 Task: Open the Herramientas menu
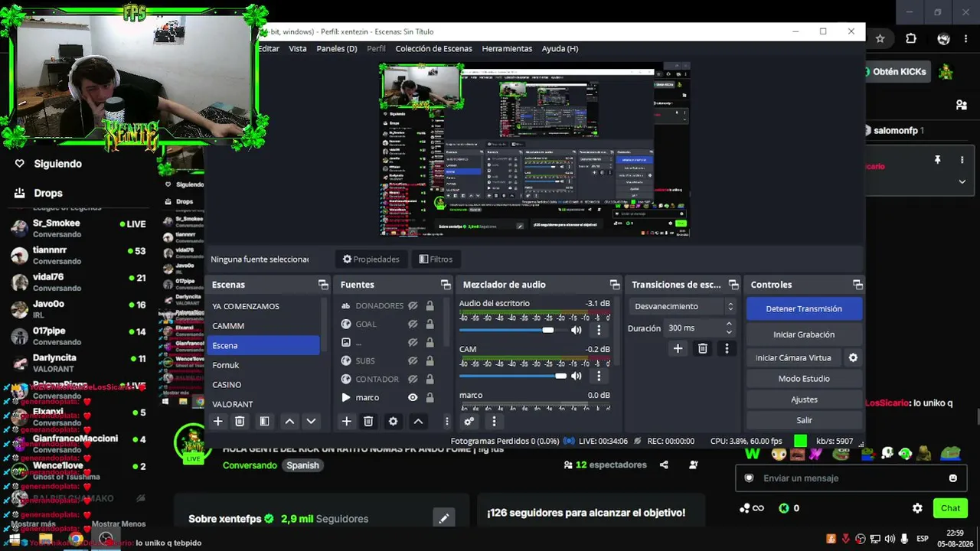coord(507,48)
